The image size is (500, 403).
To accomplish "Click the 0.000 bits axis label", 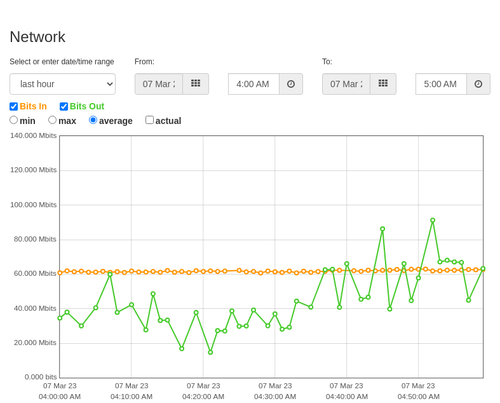I will 41,377.
